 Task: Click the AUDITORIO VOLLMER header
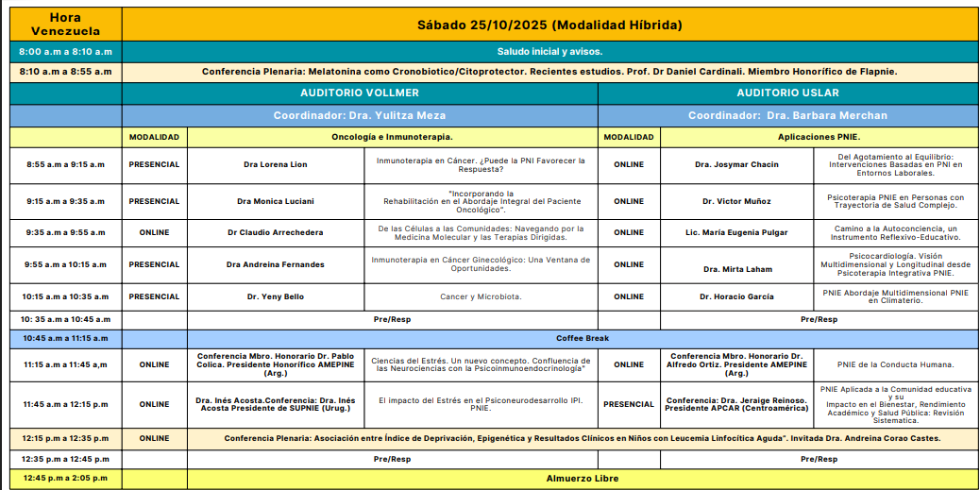[x=360, y=93]
